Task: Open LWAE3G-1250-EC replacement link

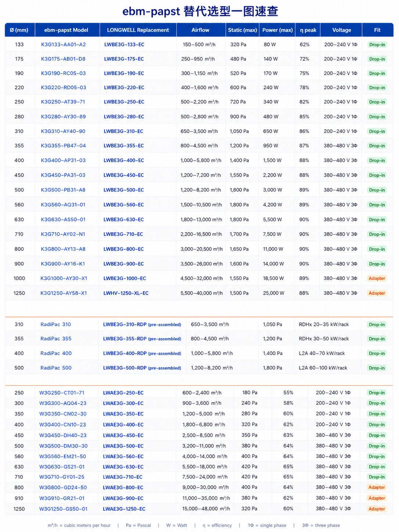Action: click(x=124, y=509)
